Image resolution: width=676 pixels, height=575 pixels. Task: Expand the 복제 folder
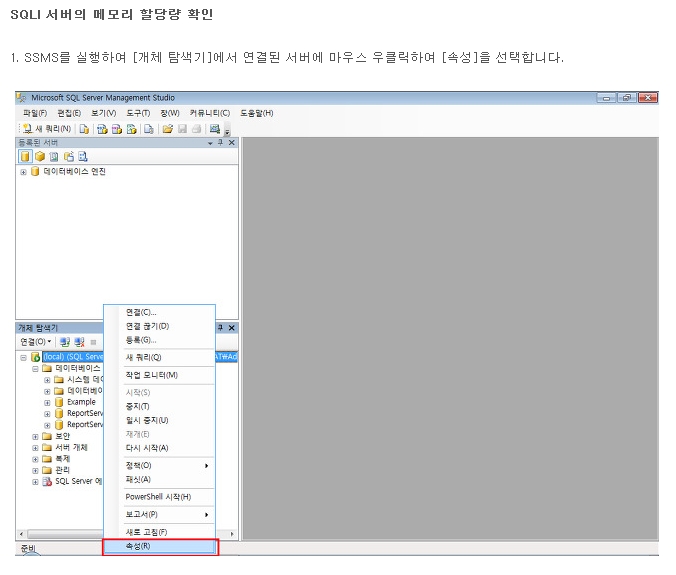point(35,459)
